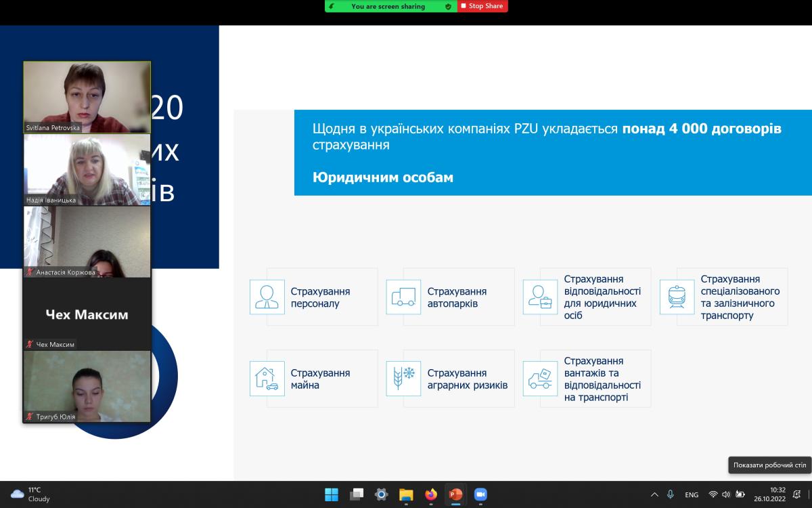
Task: Launch Firefox from the taskbar
Action: point(431,494)
